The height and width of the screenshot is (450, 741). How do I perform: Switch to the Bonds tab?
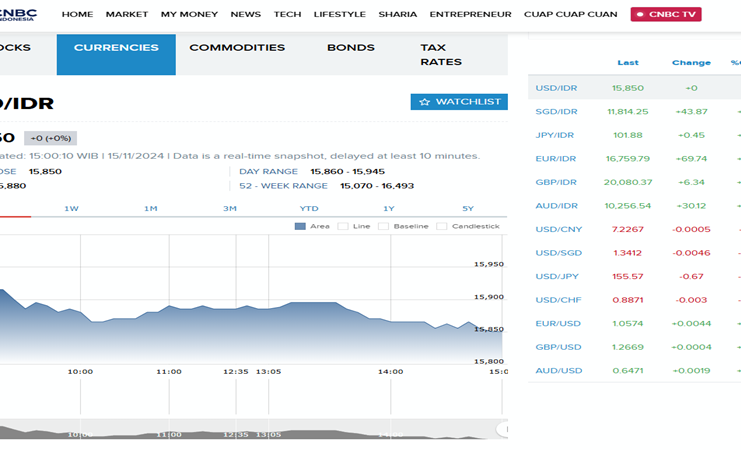351,48
